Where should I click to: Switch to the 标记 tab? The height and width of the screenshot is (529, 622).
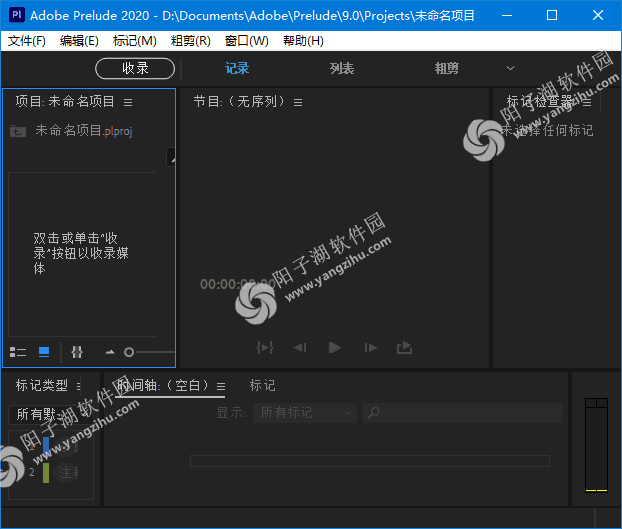point(262,385)
